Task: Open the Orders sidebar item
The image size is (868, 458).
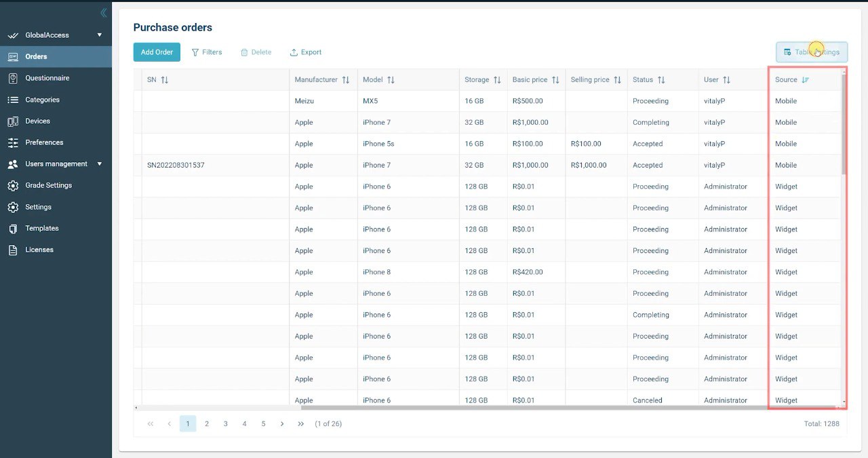Action: coord(56,56)
